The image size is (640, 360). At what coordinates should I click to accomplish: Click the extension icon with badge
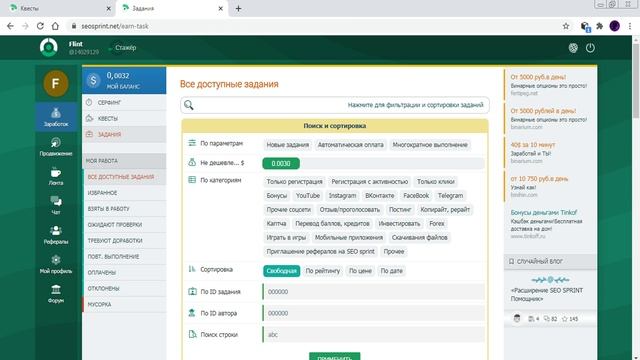click(x=585, y=27)
